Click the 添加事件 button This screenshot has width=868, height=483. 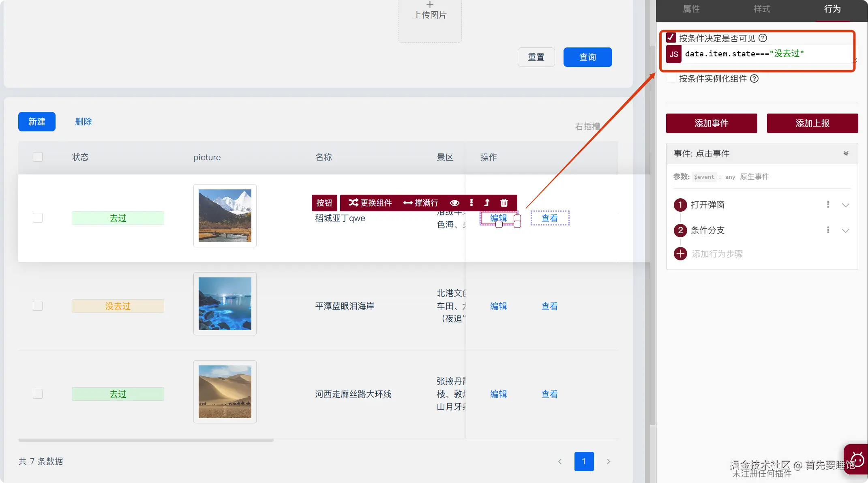click(711, 123)
